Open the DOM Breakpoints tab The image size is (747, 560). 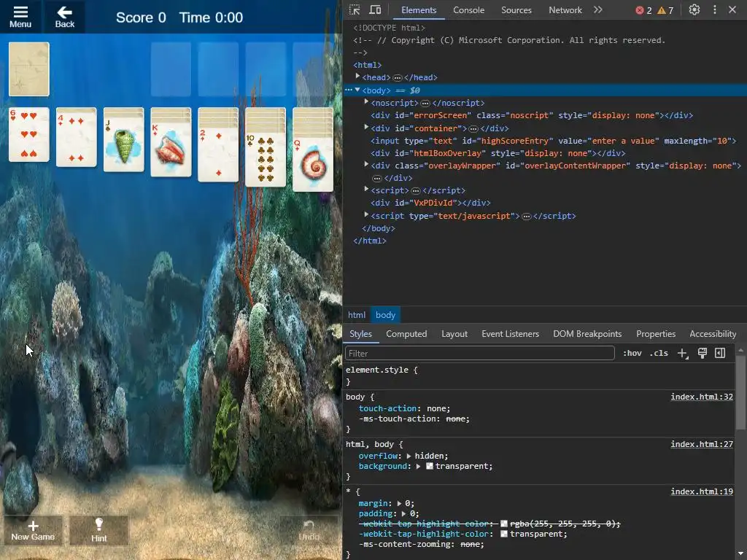pos(587,334)
